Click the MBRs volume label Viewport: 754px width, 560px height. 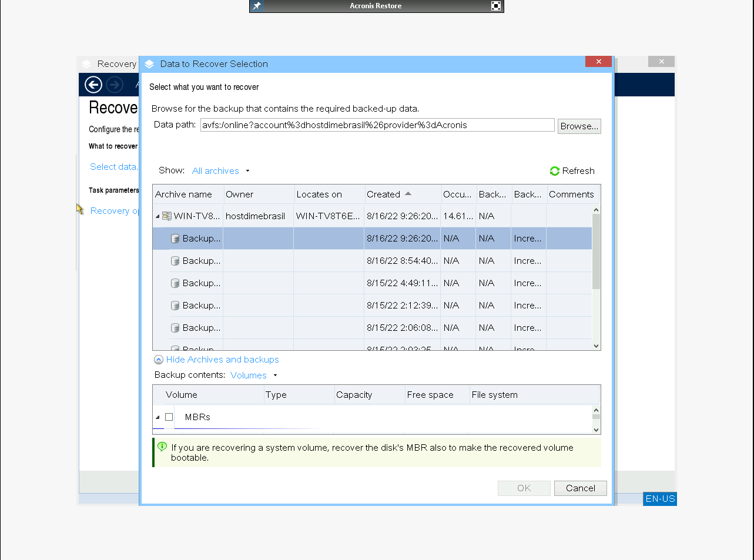coord(197,417)
